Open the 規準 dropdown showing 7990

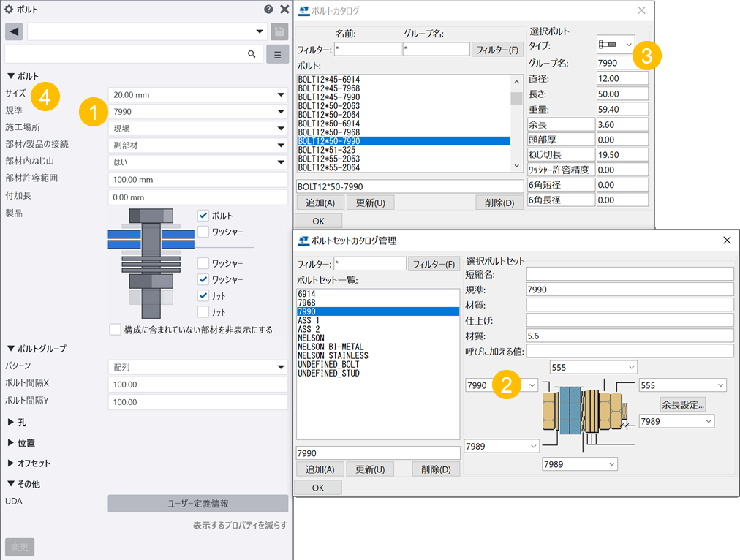[197, 111]
